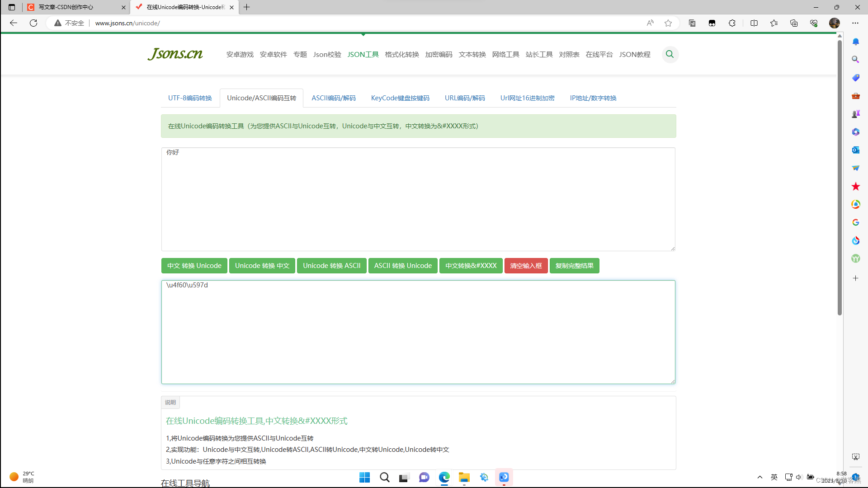
Task: Click the 清空输入框 button
Action: pyautogui.click(x=526, y=266)
